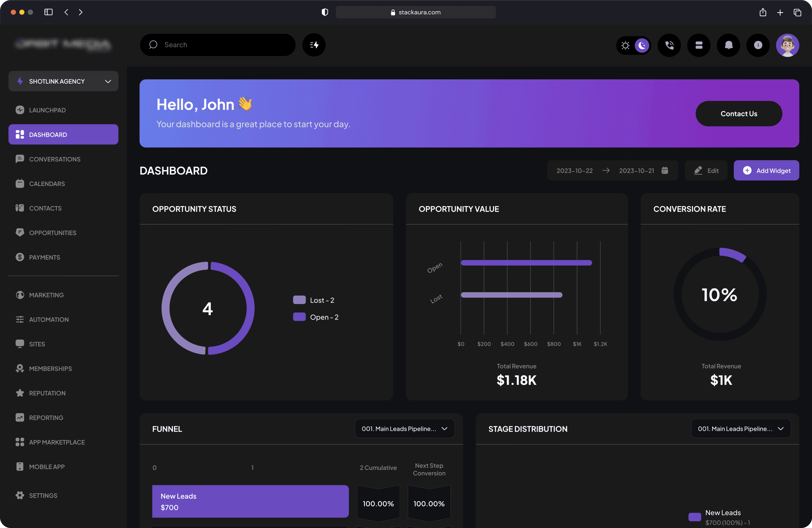Switch to the Dashboard tab
This screenshot has height=528, width=812.
(x=48, y=135)
